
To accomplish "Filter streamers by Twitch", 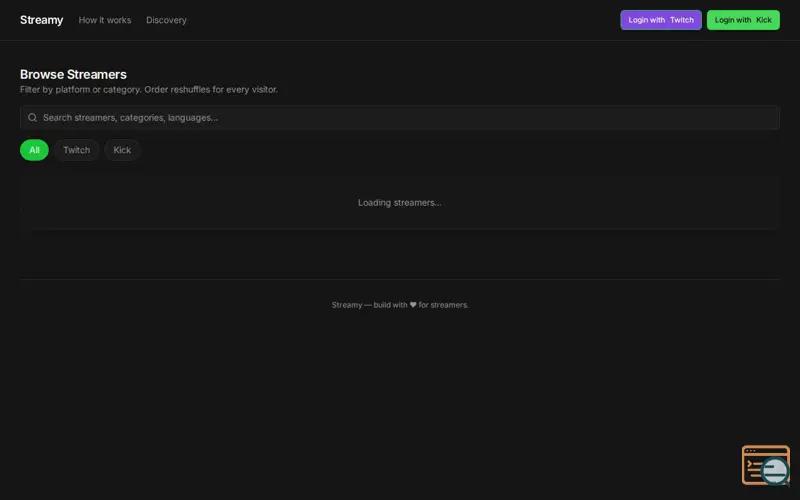I will [x=77, y=150].
